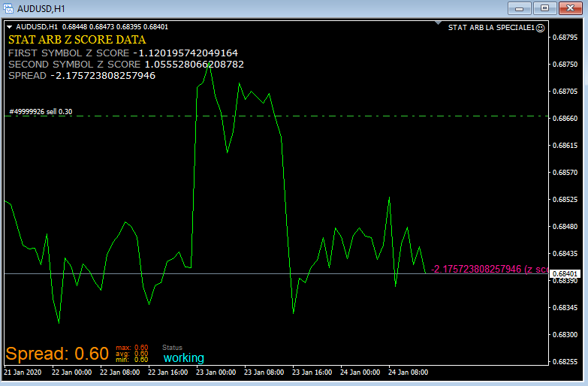Click the AUDUSD,H1 title bar text
The height and width of the screenshot is (386, 588).
coord(41,8)
